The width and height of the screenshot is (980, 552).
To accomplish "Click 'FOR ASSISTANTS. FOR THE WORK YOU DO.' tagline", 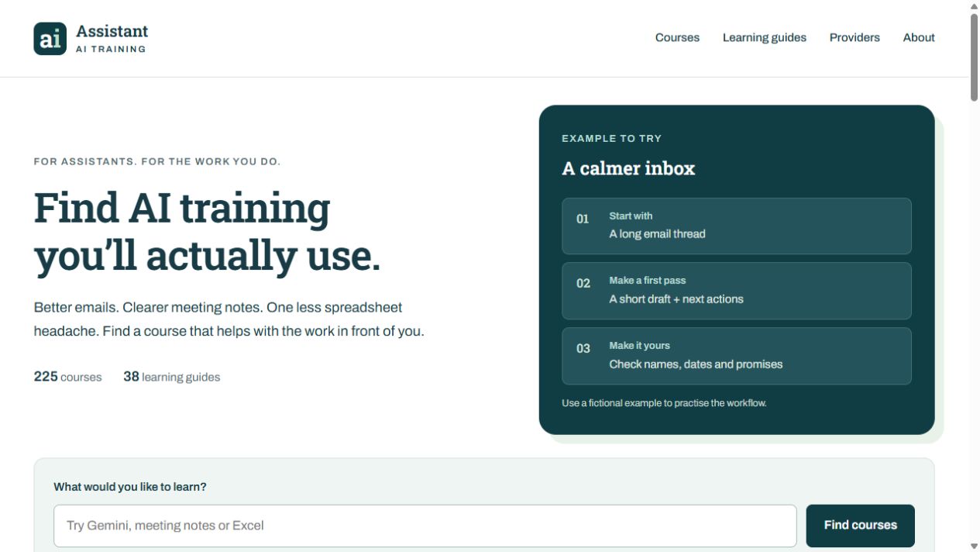I will 157,162.
